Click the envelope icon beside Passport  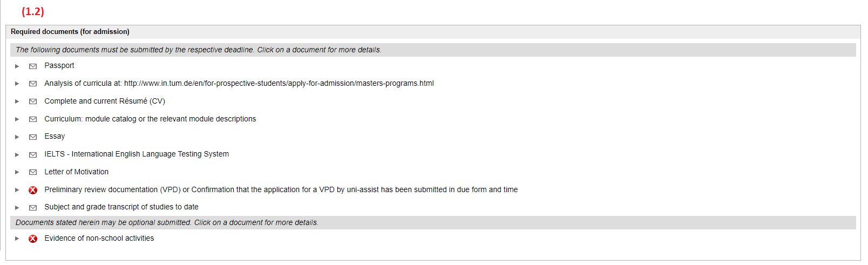[x=33, y=66]
